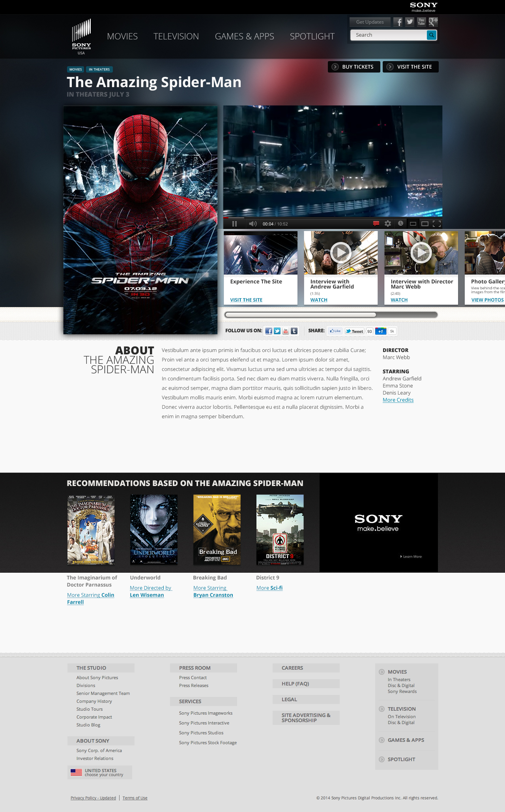Screen dimensions: 505x812
Task: Open the MOVIES navigation menu
Action: pos(122,36)
